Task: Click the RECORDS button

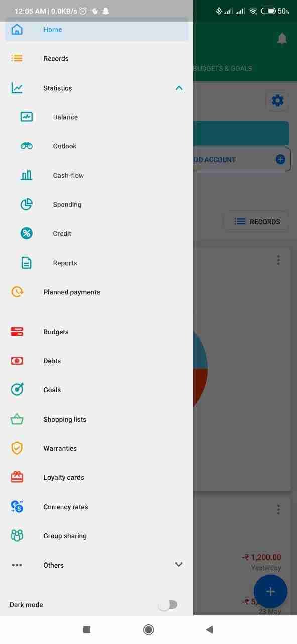Action: click(x=256, y=221)
